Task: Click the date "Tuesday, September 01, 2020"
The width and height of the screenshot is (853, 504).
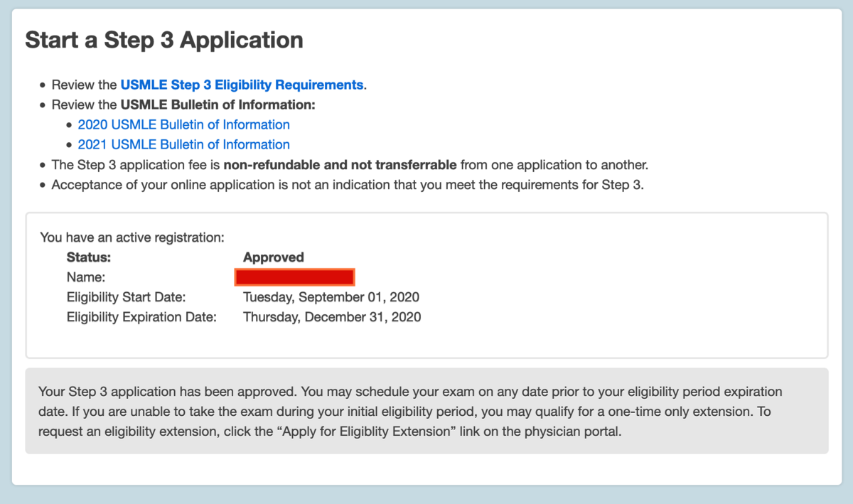Action: click(331, 297)
